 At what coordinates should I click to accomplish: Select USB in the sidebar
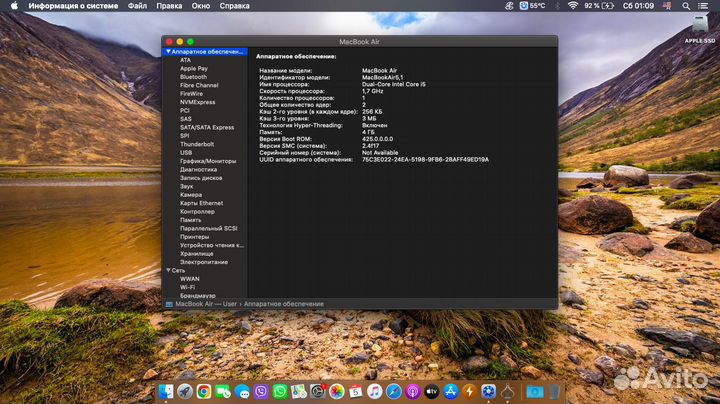tap(186, 153)
